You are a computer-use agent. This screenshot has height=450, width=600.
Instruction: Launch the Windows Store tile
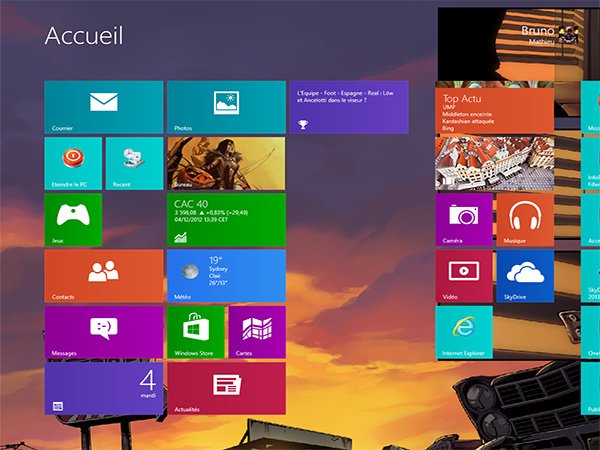(x=196, y=332)
